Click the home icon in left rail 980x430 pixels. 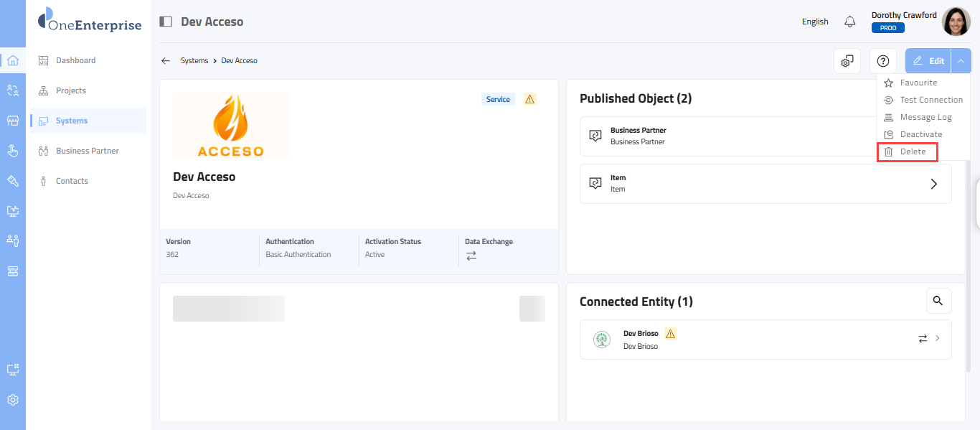pos(13,60)
